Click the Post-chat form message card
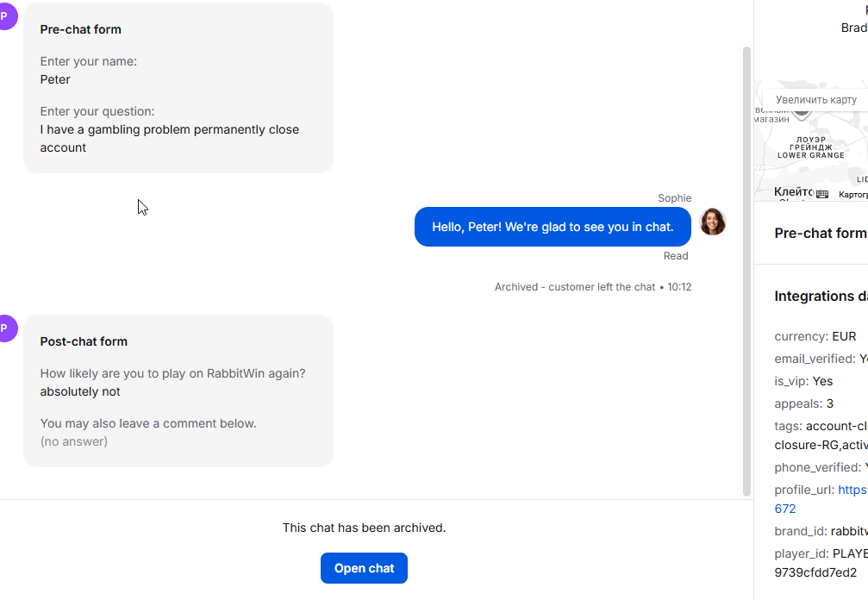Viewport: 868px width, 600px height. 178,391
